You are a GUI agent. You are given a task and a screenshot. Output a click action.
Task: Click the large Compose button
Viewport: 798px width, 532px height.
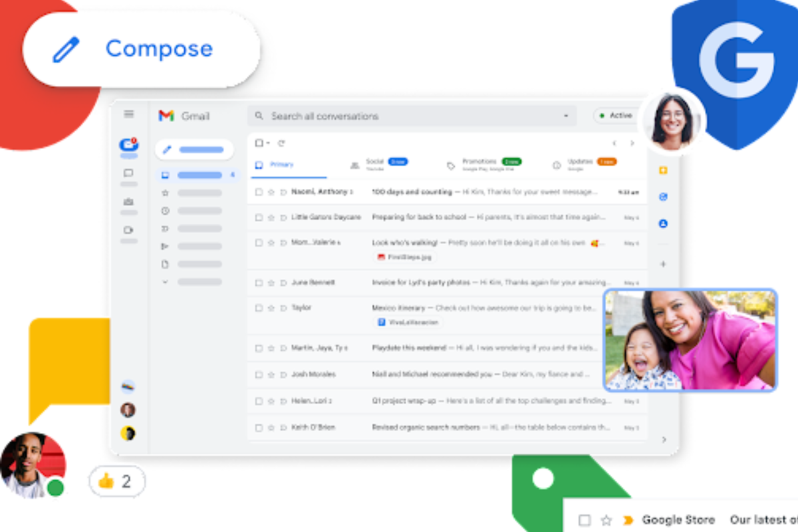pyautogui.click(x=141, y=49)
